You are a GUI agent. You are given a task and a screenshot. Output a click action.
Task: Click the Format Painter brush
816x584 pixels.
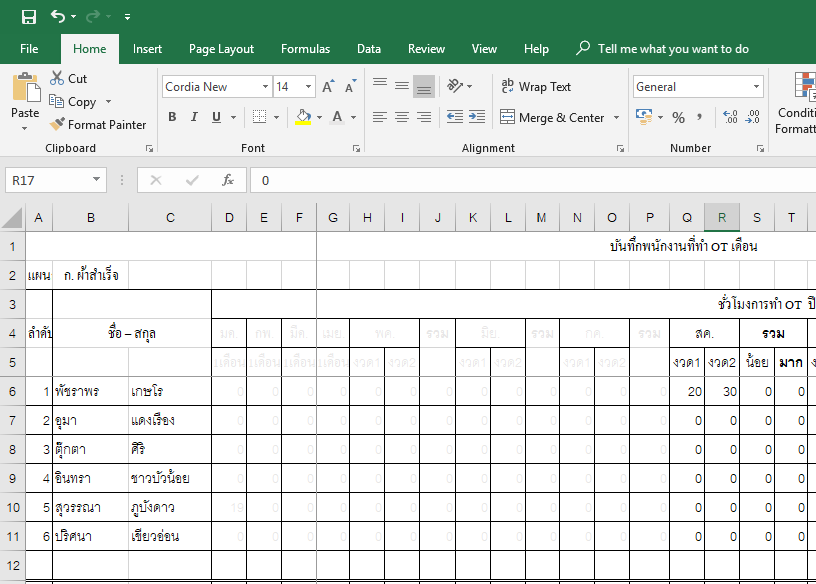[x=57, y=125]
